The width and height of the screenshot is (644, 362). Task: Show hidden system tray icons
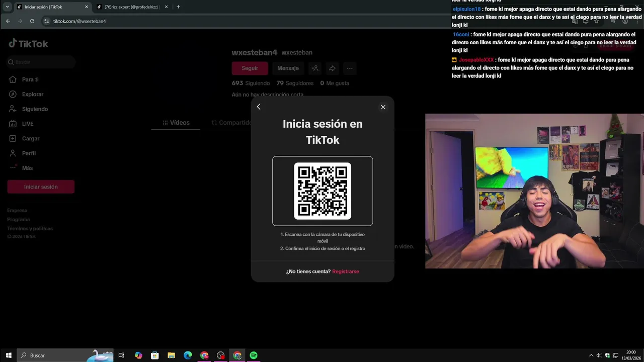pos(591,355)
